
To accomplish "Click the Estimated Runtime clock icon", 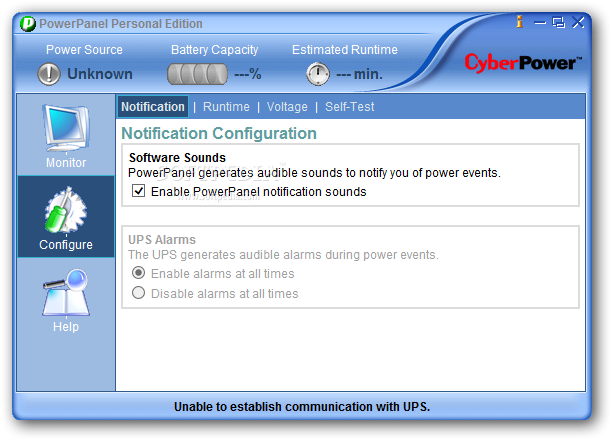I will point(318,74).
